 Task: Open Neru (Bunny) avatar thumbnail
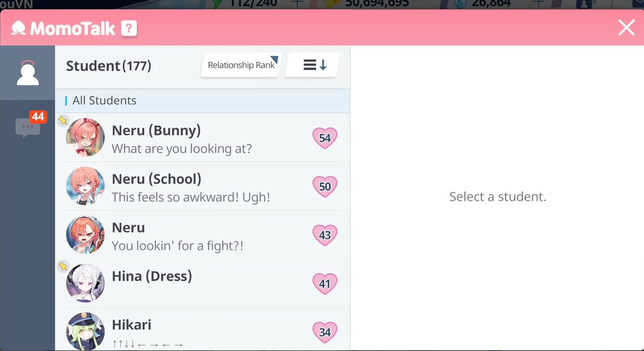coord(85,137)
